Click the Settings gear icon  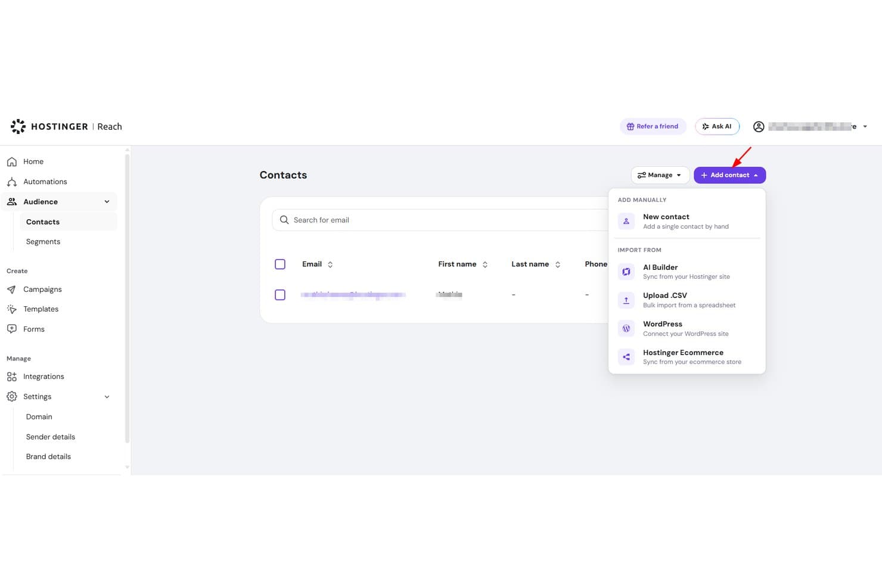click(12, 397)
